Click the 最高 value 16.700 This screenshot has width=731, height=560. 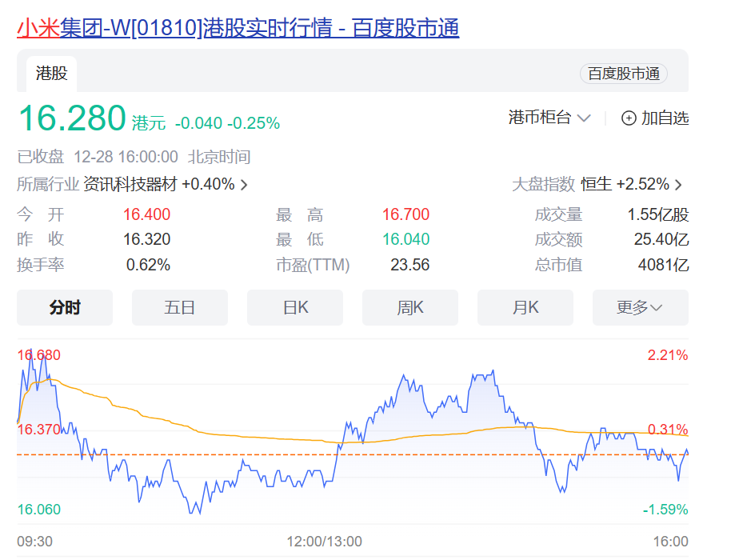coord(406,214)
